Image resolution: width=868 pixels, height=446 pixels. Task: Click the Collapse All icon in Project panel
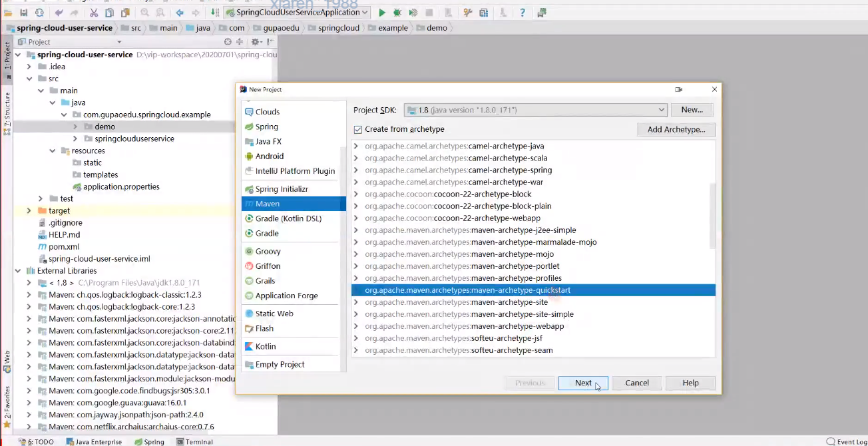point(240,42)
